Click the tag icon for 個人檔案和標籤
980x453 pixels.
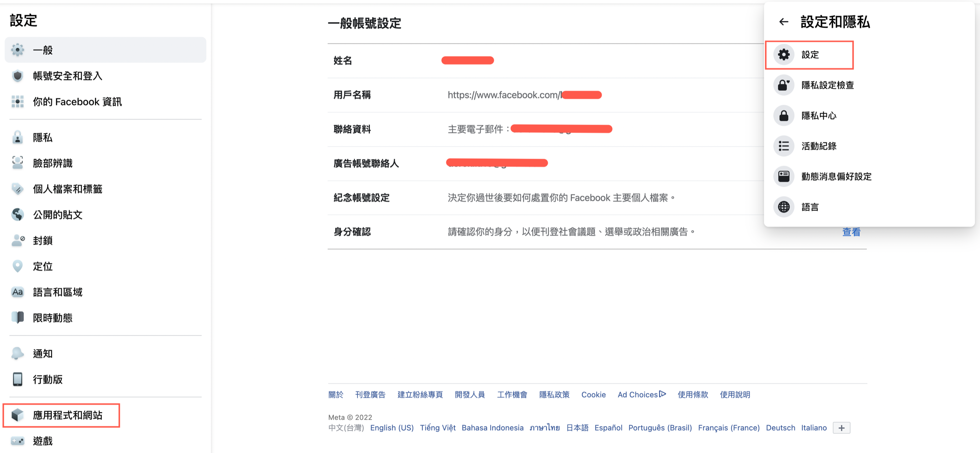[18, 189]
